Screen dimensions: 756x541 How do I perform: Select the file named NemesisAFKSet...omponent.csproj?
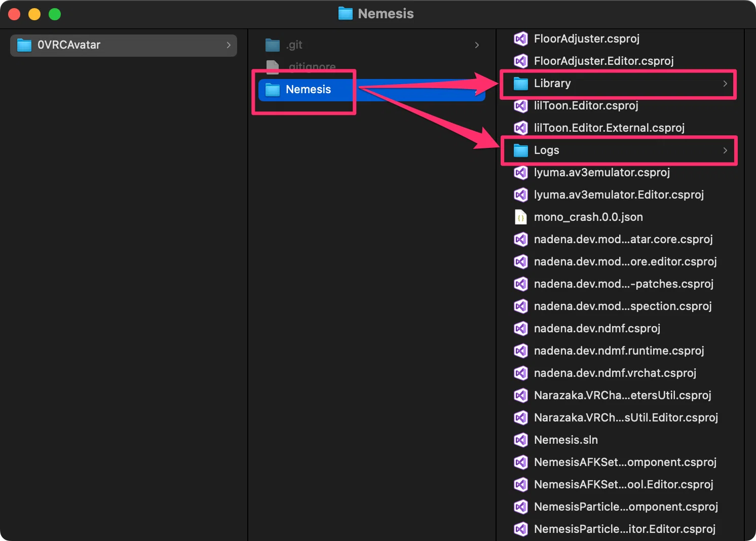(x=625, y=462)
